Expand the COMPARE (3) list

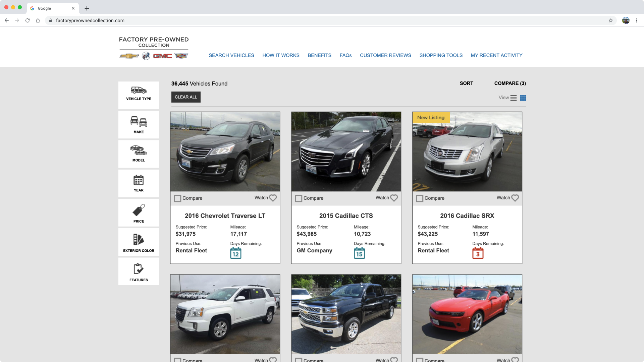[x=510, y=83]
